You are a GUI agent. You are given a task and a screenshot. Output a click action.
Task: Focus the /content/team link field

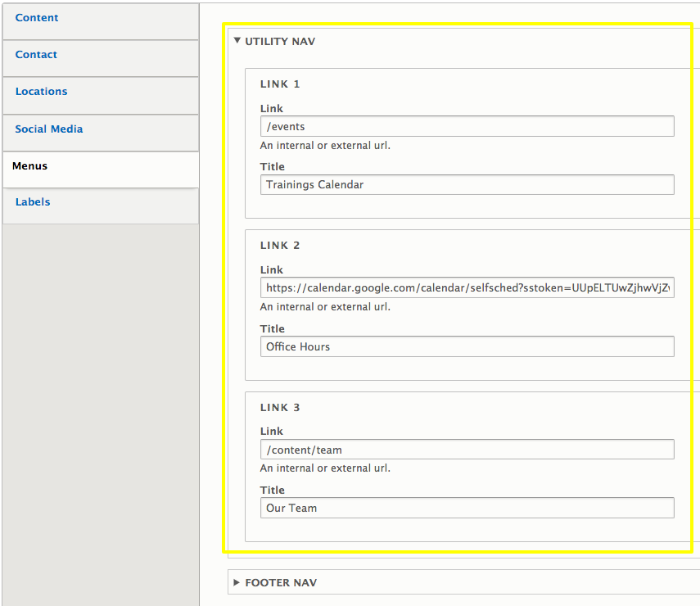tap(467, 450)
